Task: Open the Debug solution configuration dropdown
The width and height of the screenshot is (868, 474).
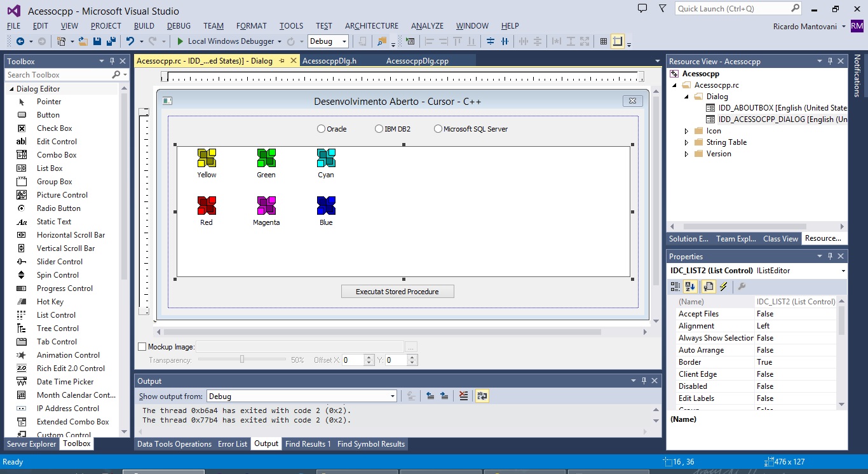Action: pos(328,41)
